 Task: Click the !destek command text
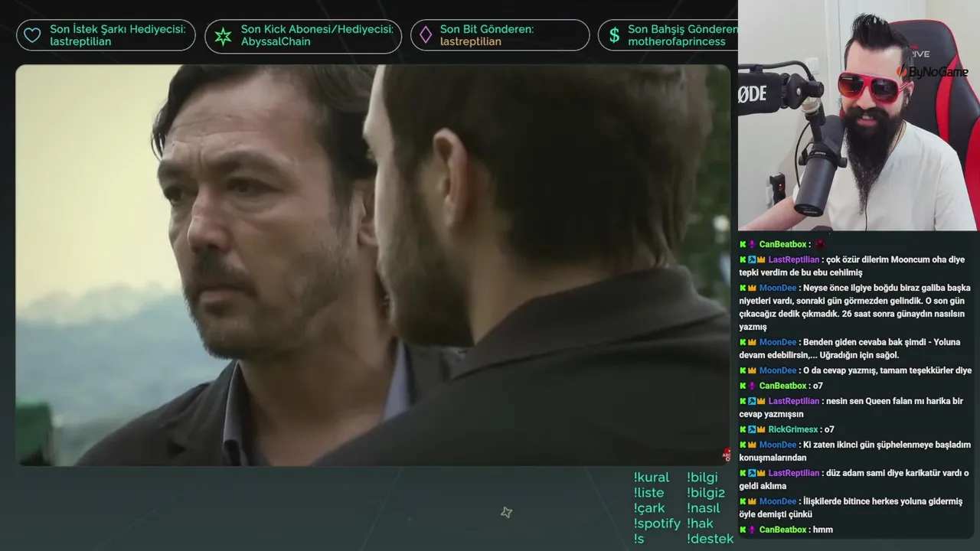[710, 539]
